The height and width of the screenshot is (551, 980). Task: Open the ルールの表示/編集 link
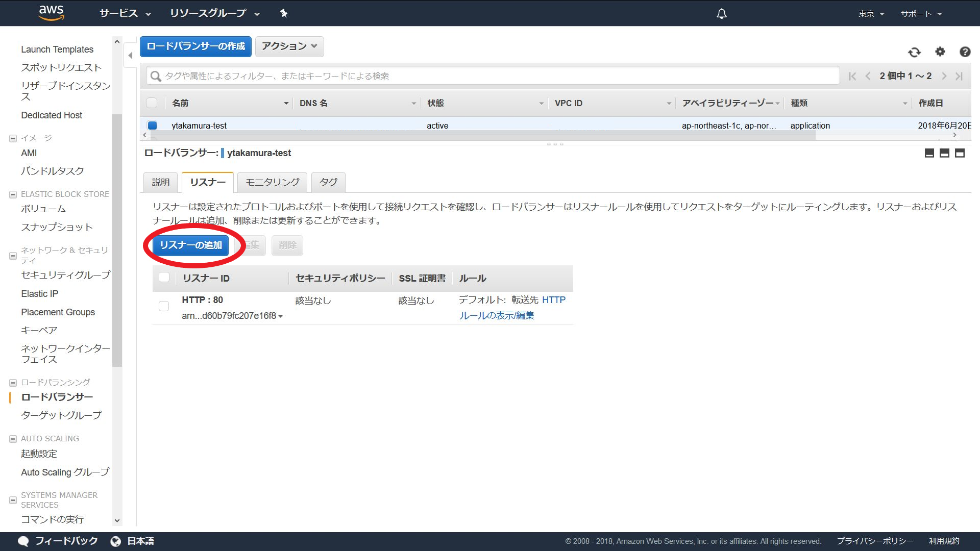click(496, 315)
